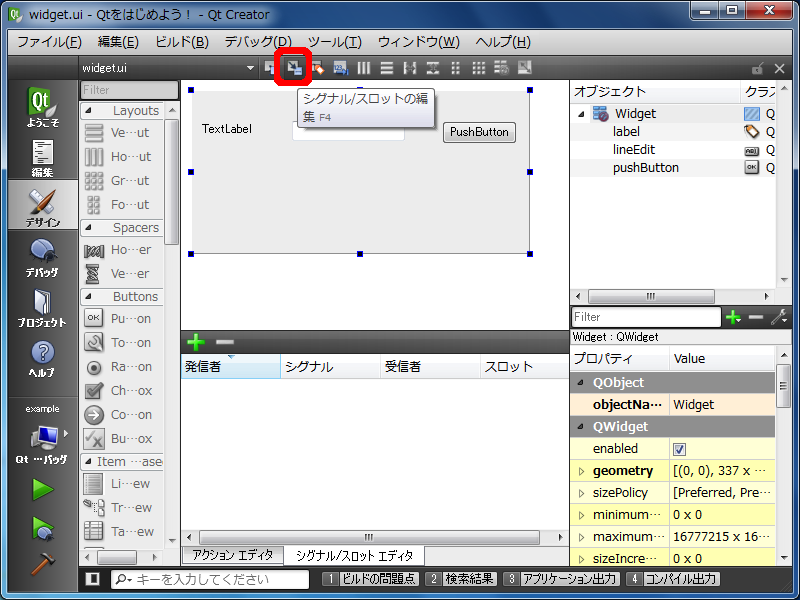Viewport: 800px width, 600px height.
Task: Open the ビルド(B) menu
Action: point(181,42)
